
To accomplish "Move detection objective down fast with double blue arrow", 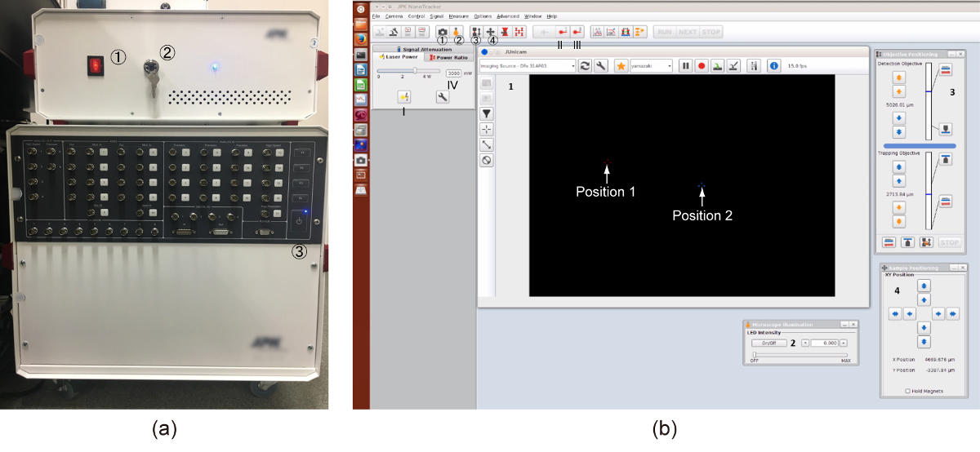I will (898, 131).
